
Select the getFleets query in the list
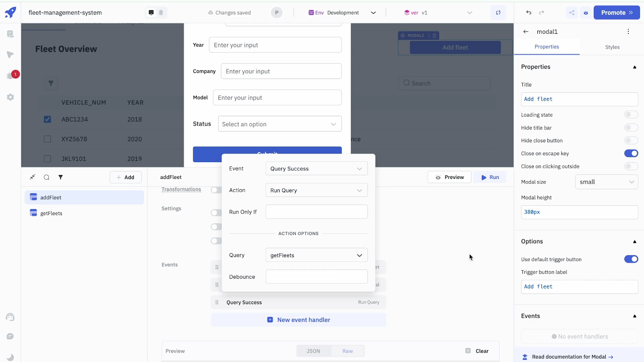51,213
